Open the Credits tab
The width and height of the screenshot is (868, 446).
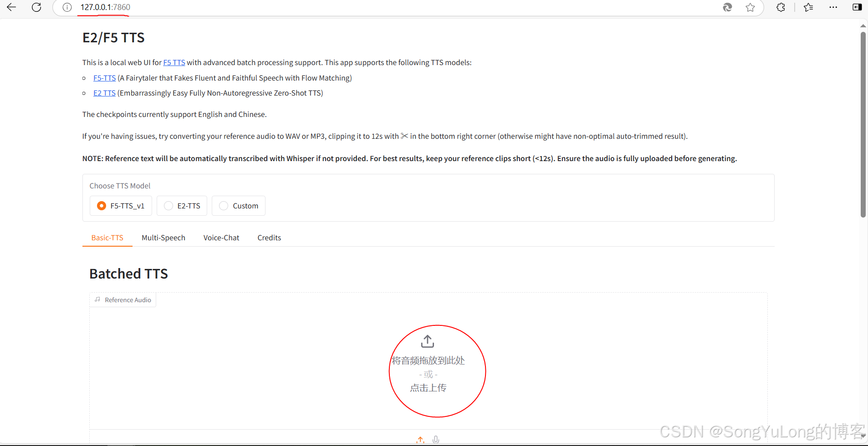(269, 238)
